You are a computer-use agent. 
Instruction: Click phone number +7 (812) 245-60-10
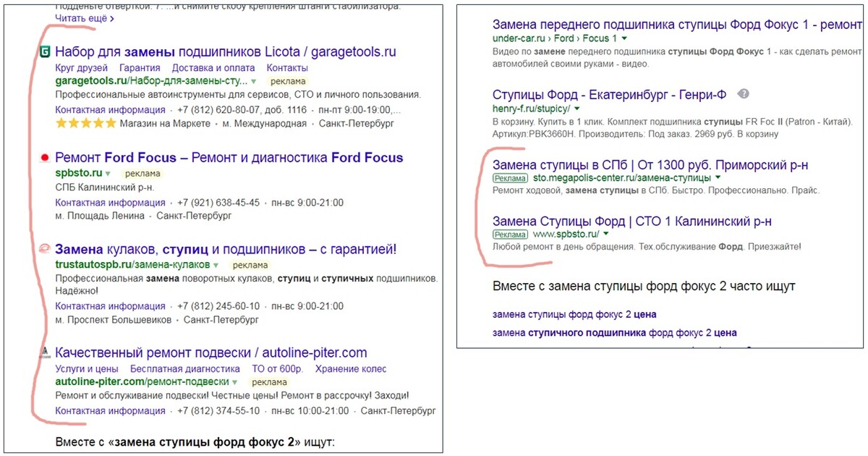coord(218,306)
